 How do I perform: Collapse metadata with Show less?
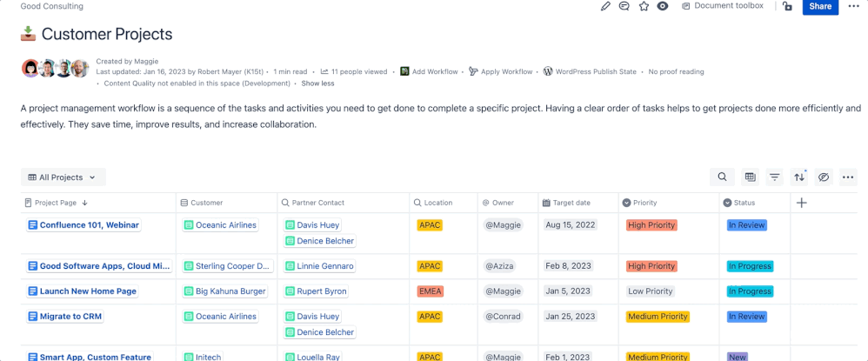click(x=317, y=84)
